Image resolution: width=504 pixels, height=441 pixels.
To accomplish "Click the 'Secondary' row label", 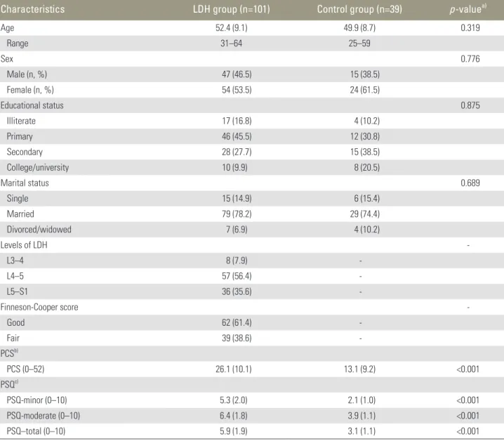I will pos(25,152).
